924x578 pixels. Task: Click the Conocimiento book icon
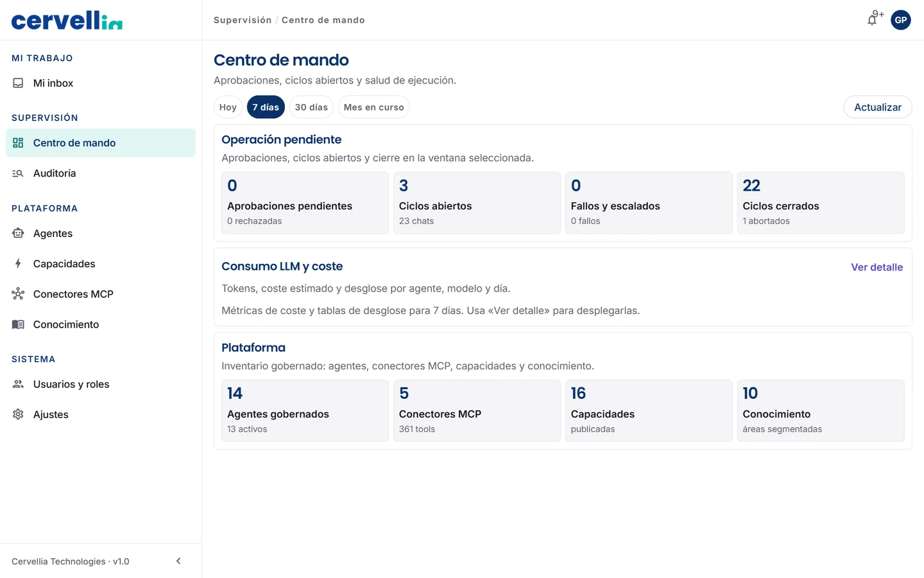pos(18,324)
